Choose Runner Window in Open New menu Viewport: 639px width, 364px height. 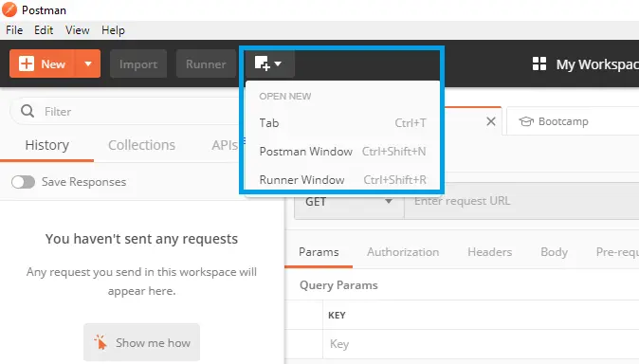(343, 180)
